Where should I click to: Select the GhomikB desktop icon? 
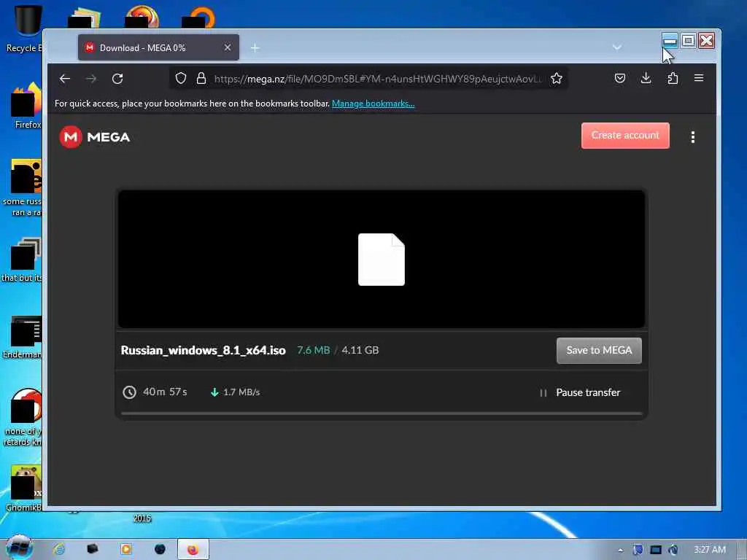click(24, 488)
